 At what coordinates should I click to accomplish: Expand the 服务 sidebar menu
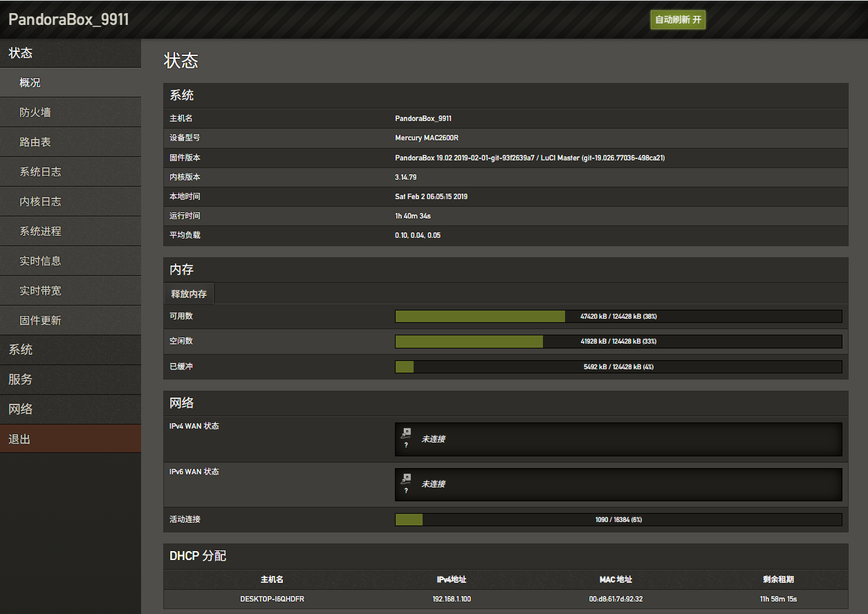coord(71,380)
